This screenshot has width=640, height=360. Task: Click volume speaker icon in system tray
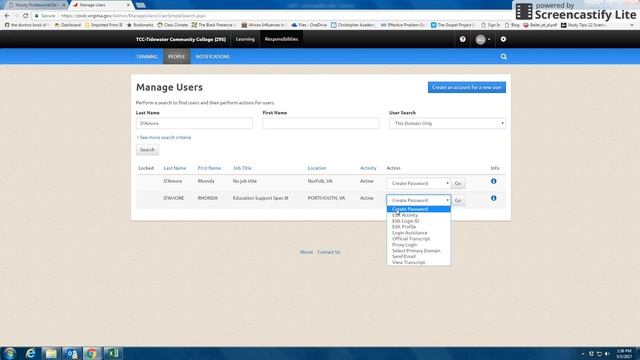pos(607,353)
